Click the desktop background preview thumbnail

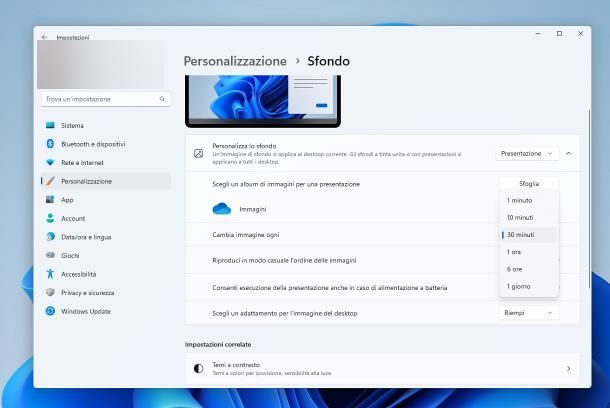263,101
